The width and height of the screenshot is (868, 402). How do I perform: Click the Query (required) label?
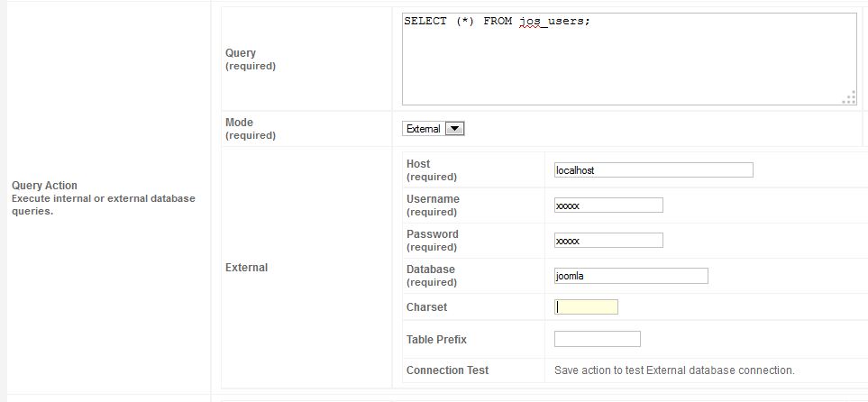point(251,59)
